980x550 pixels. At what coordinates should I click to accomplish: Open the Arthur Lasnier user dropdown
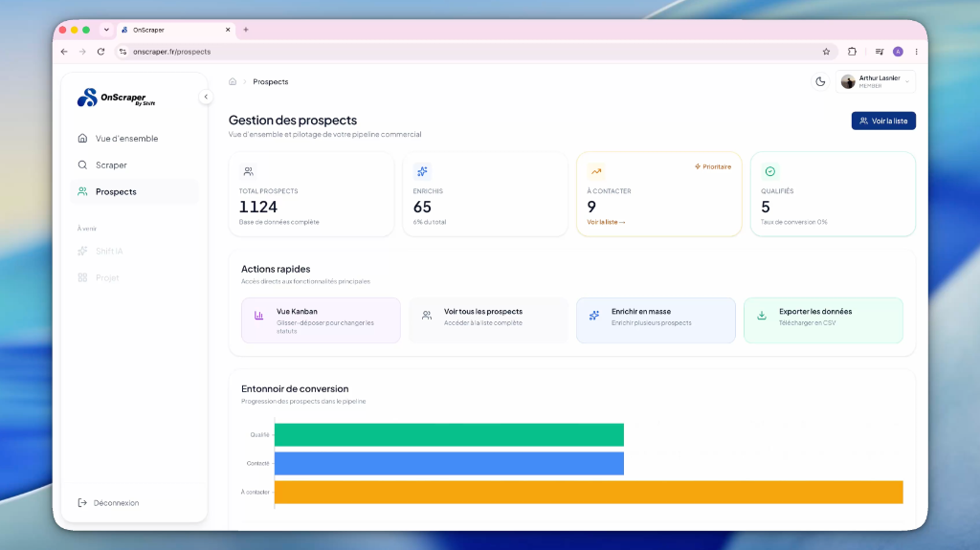pos(876,82)
